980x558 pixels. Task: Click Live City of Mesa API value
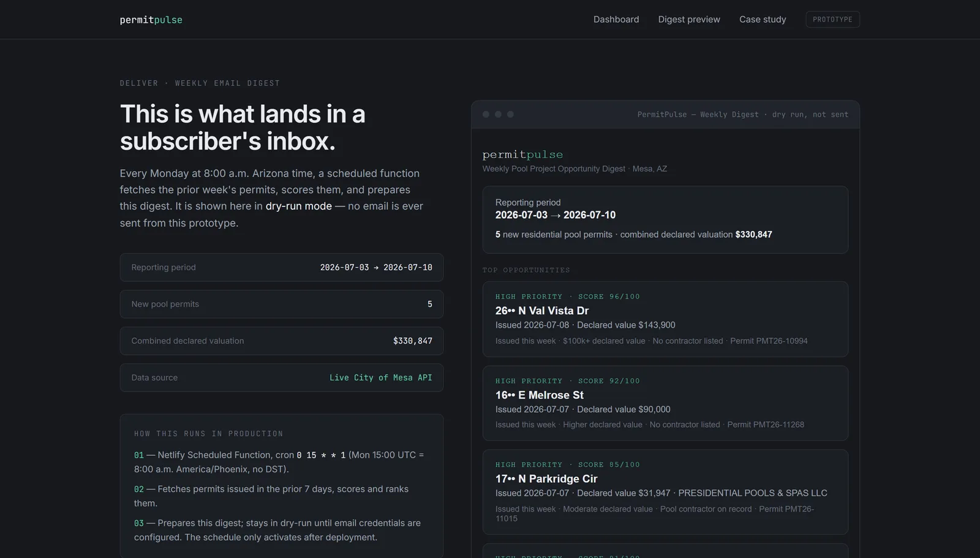coord(381,378)
